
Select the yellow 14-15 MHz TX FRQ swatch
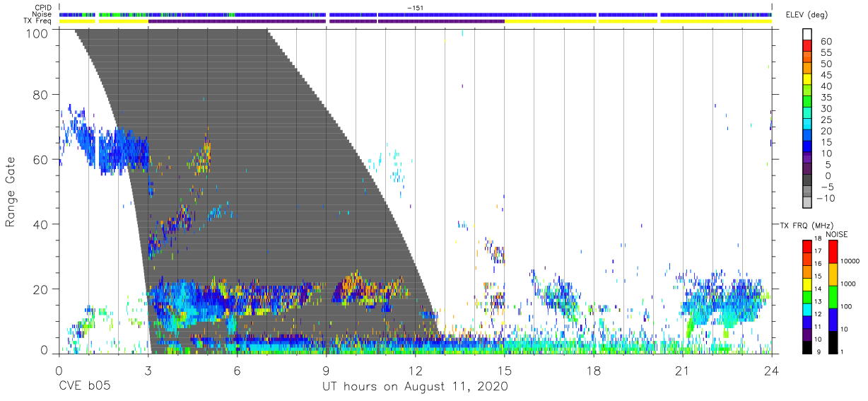(807, 284)
